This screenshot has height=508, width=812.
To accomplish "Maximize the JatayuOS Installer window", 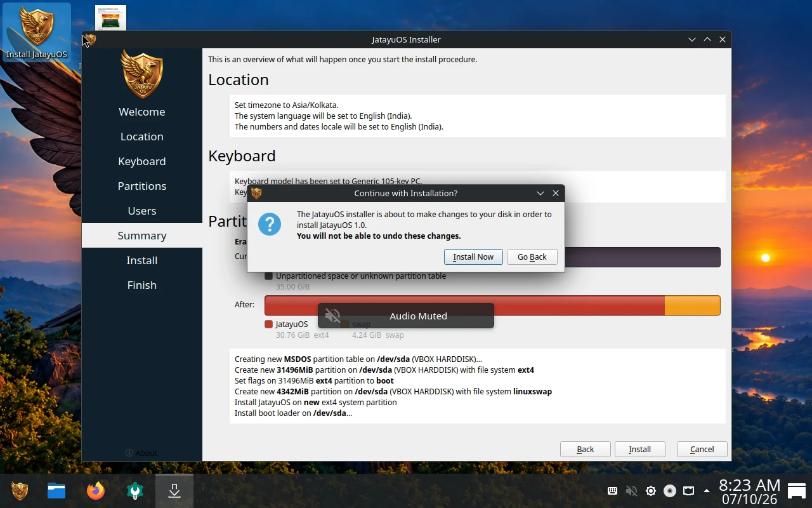I will pyautogui.click(x=707, y=39).
